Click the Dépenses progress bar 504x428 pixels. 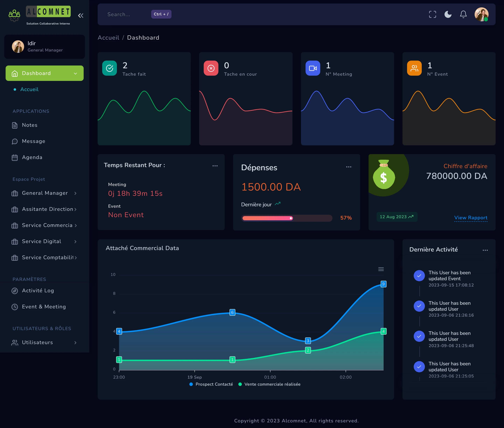click(x=286, y=218)
